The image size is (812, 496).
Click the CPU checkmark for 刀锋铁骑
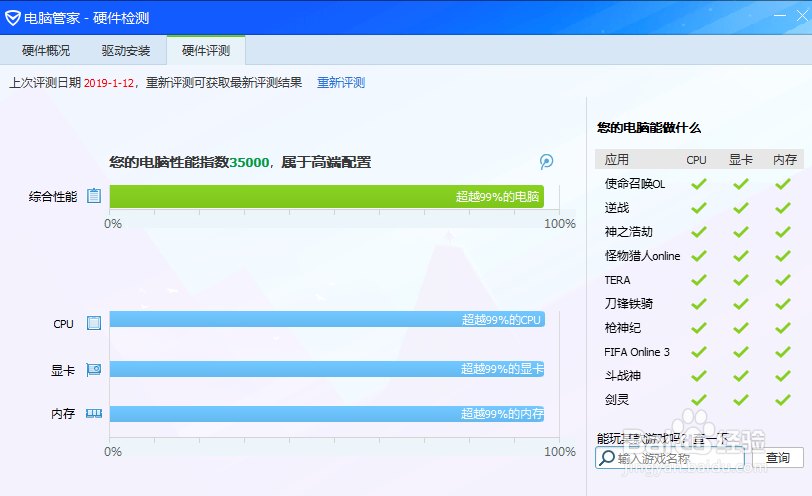click(x=699, y=303)
